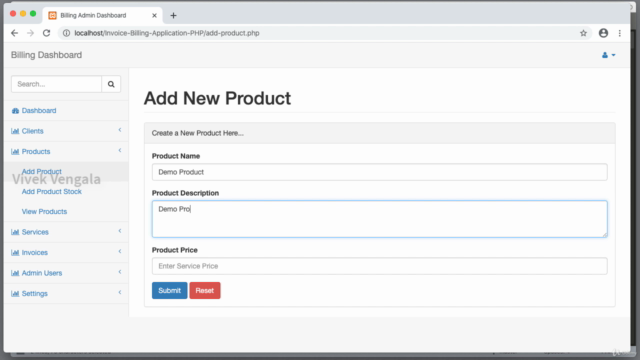
Task: Expand the Clients menu chevron
Action: pyautogui.click(x=120, y=130)
